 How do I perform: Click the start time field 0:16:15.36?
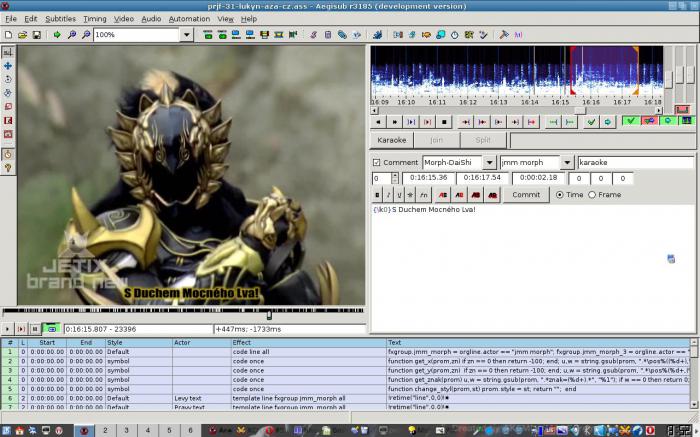tap(428, 178)
